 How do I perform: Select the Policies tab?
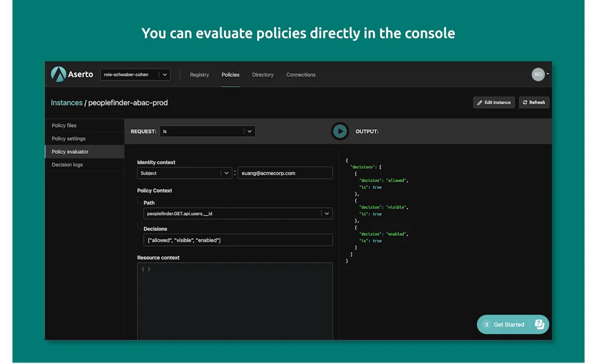tap(230, 75)
